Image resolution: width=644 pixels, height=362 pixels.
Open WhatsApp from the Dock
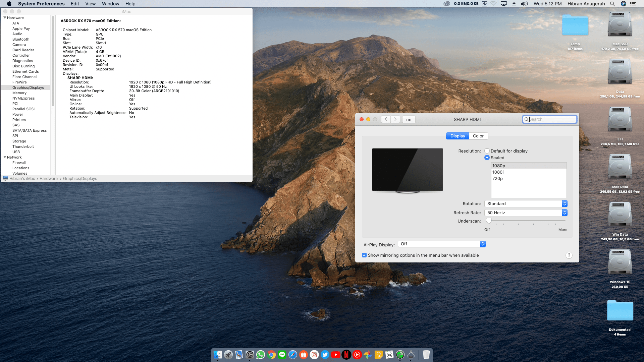(x=261, y=355)
